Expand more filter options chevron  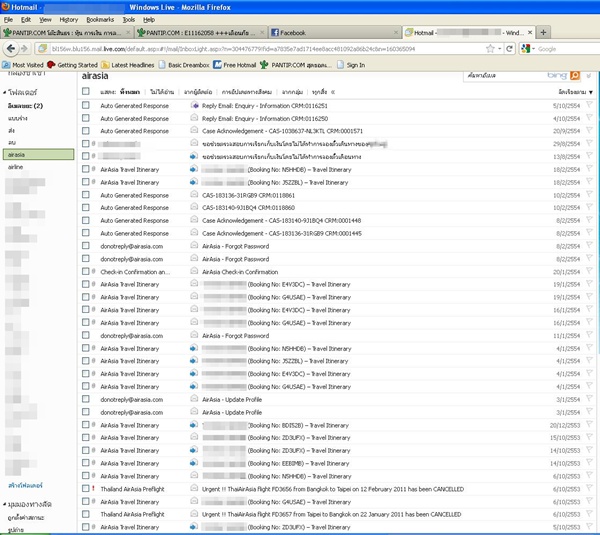(333, 92)
